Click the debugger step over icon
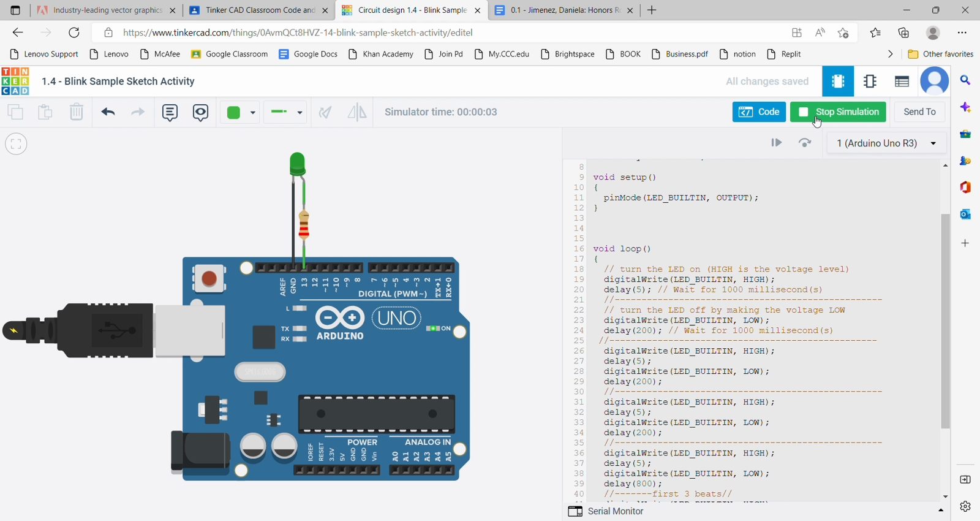 pyautogui.click(x=805, y=143)
